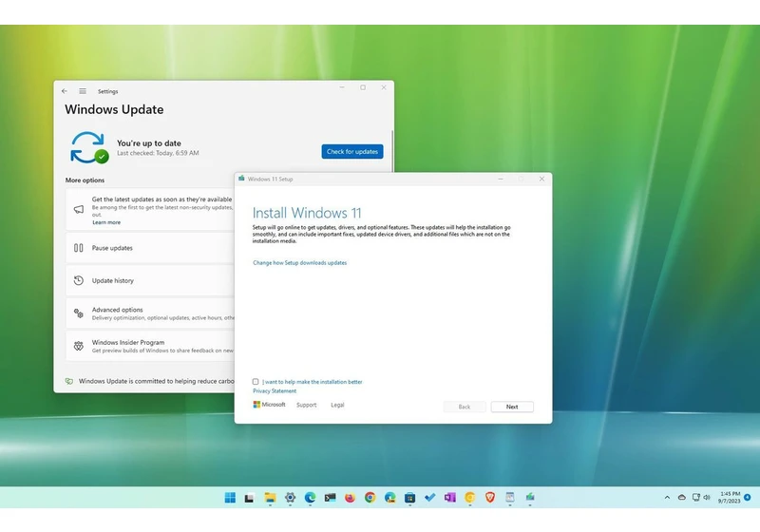Open Update history in Settings

pyautogui.click(x=150, y=280)
